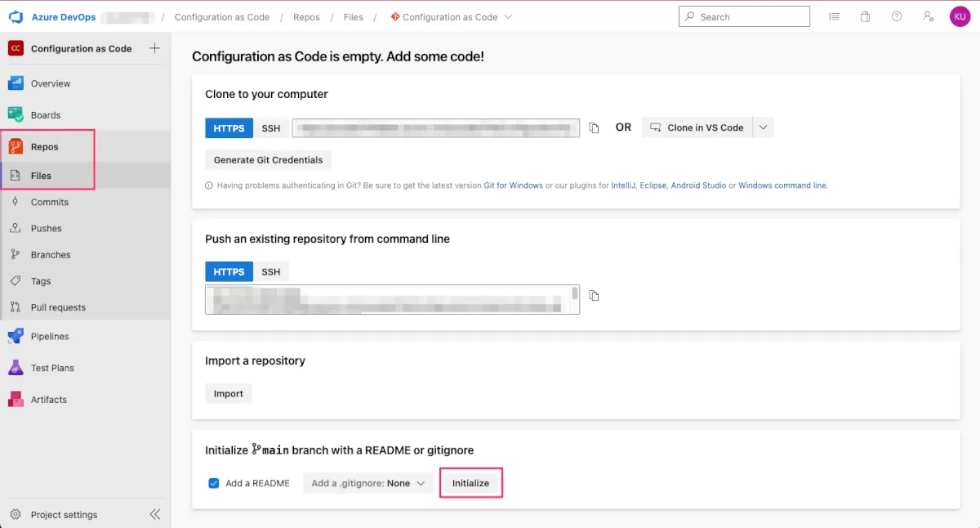Open Pull requests in Repos menu
The image size is (980, 528).
click(58, 307)
